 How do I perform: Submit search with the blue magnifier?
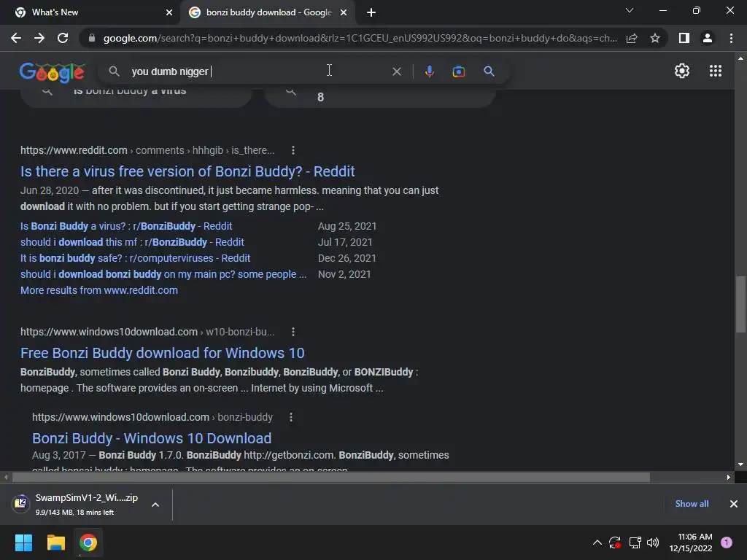pyautogui.click(x=489, y=71)
